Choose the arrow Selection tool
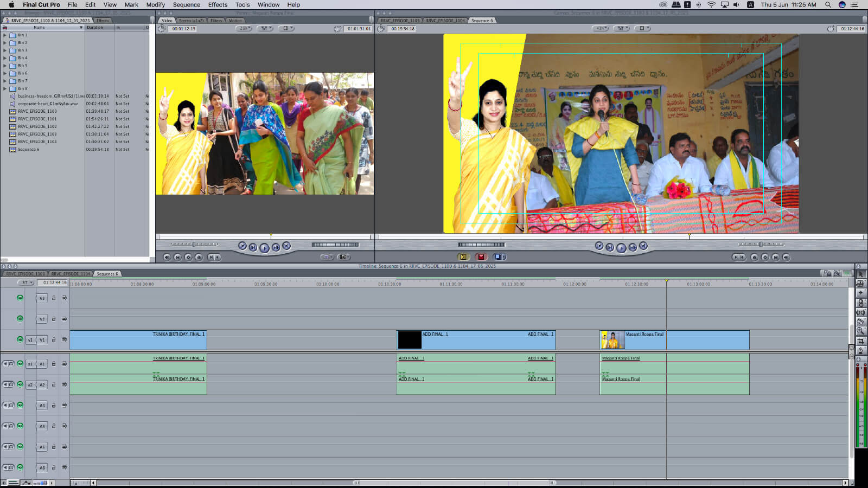868x488 pixels. (861, 274)
